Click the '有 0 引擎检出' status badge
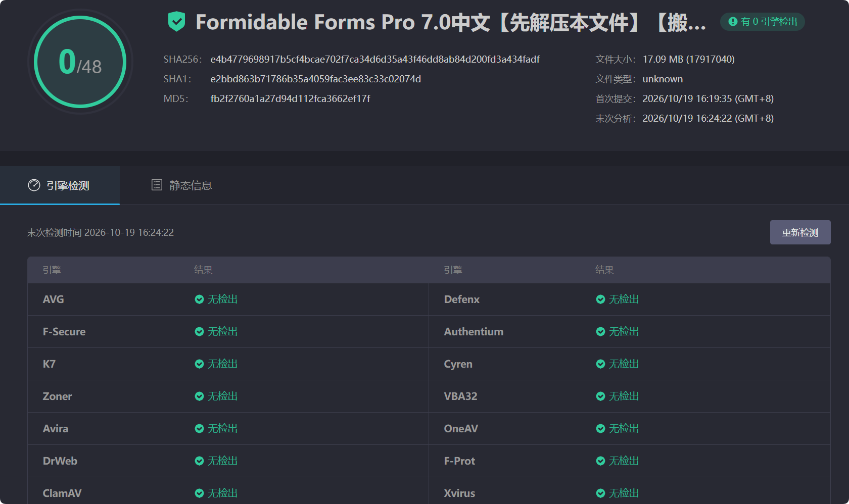The width and height of the screenshot is (849, 504). pos(763,22)
